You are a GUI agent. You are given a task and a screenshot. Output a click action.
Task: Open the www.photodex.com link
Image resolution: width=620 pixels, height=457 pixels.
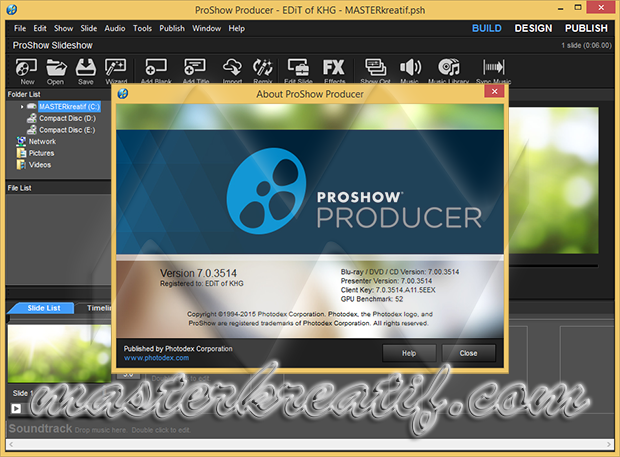156,358
